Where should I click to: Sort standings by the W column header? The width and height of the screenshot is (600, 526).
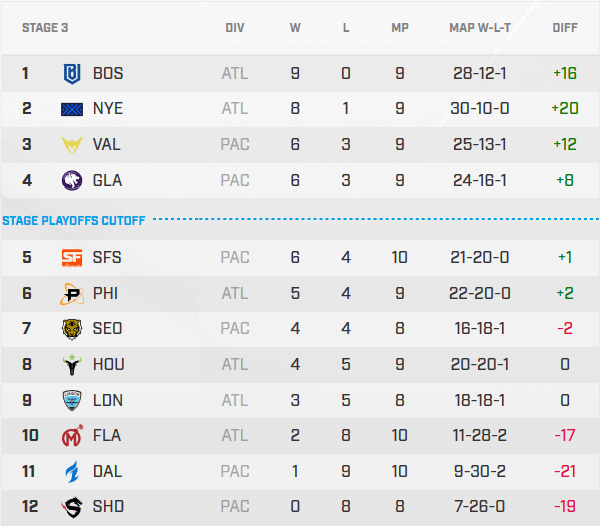(295, 28)
